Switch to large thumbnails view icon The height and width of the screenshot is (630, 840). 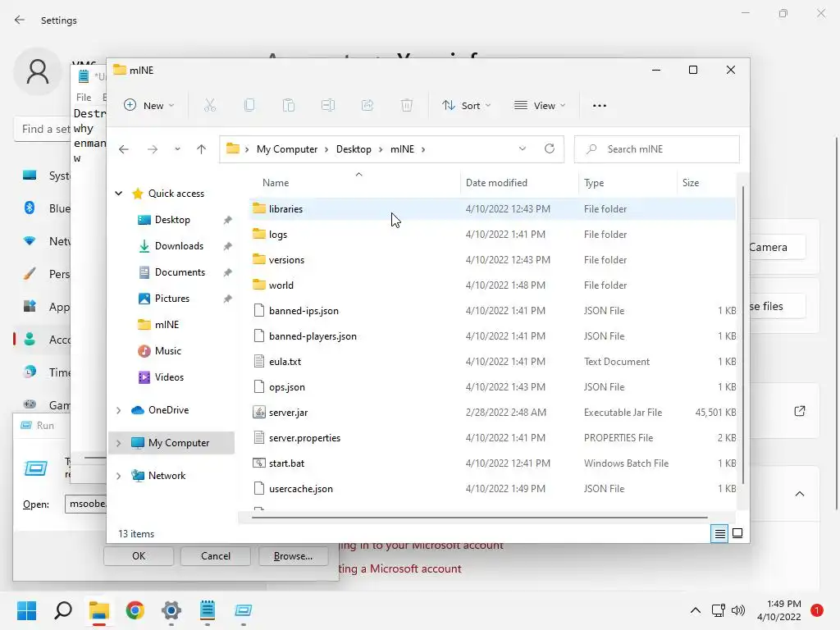737,533
